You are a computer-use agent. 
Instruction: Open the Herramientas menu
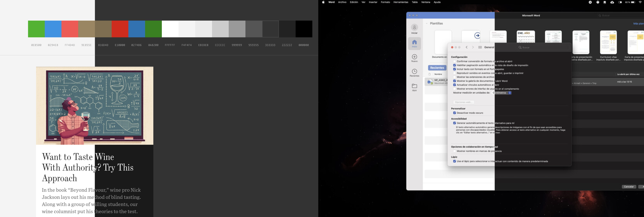point(401,2)
